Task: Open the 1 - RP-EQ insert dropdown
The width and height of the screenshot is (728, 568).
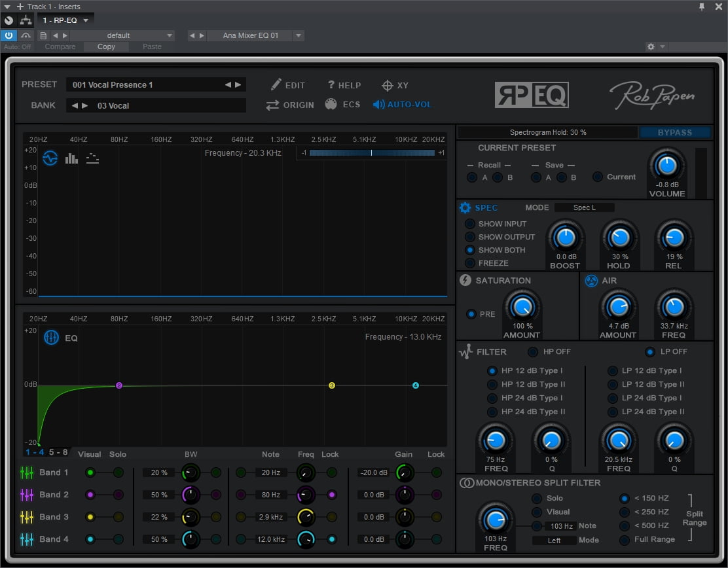Action: (85, 20)
